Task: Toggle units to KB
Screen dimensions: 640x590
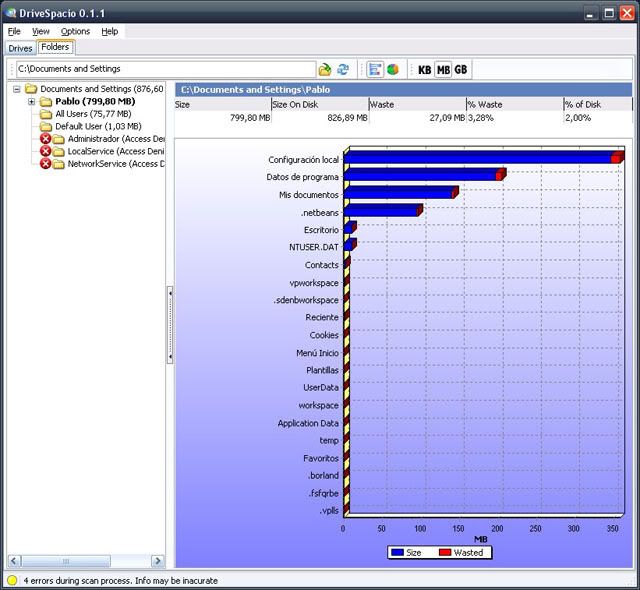Action: (425, 69)
